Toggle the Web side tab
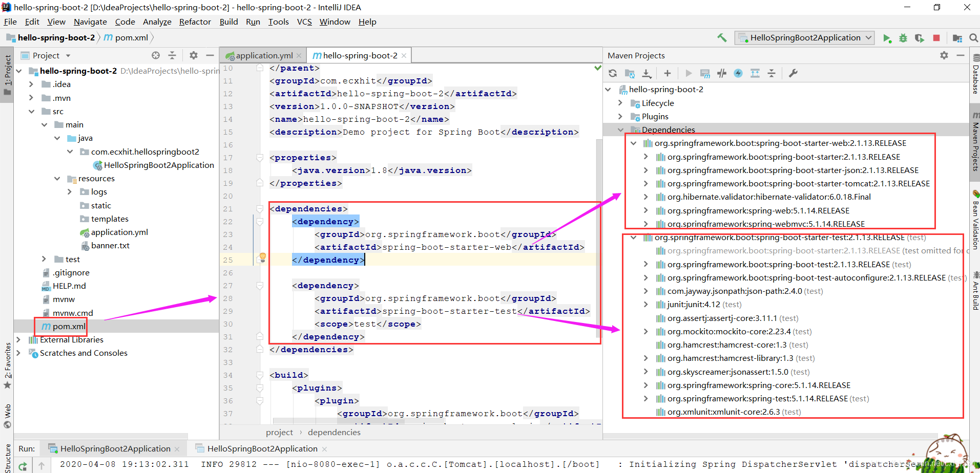The image size is (980, 473). click(x=7, y=416)
